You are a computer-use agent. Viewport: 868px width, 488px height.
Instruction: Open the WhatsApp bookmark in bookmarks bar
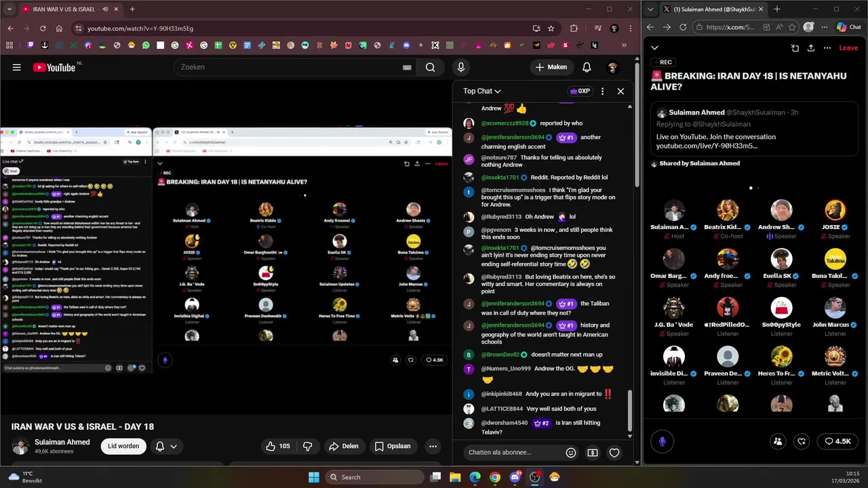(146, 45)
